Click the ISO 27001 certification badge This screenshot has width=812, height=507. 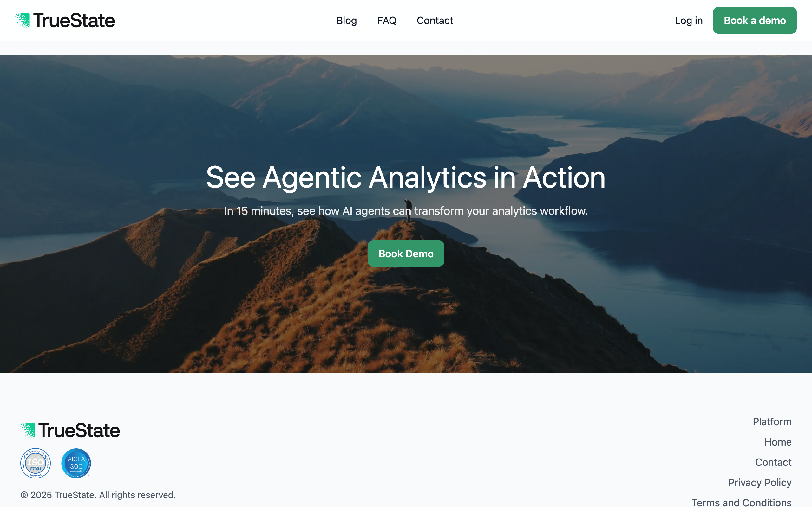36,463
